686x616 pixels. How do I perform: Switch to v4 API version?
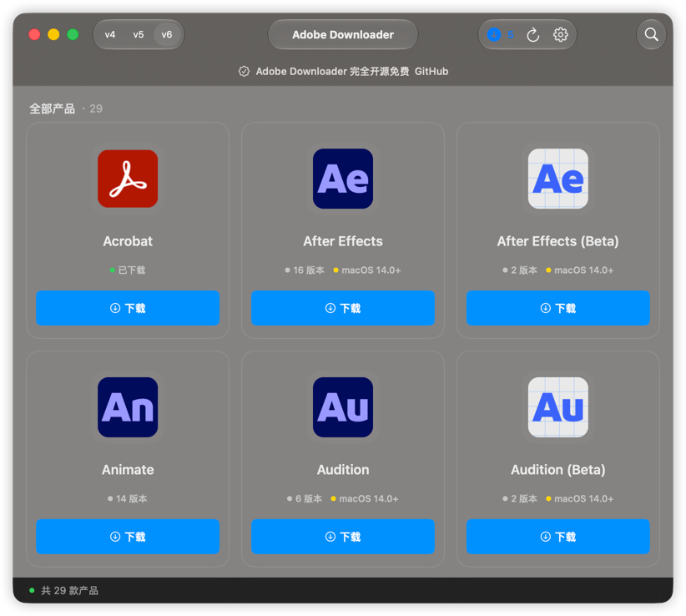pyautogui.click(x=110, y=34)
